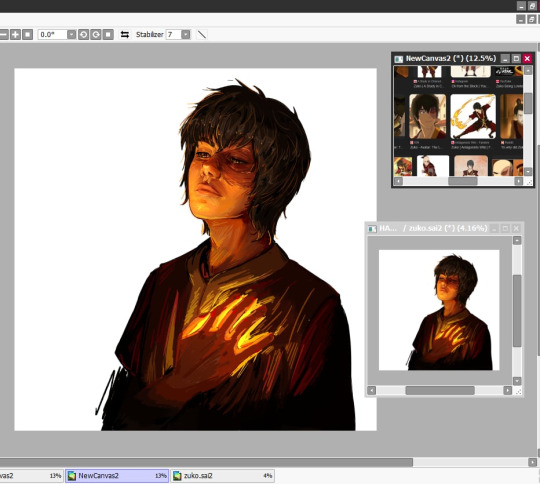Click the left arrow in NewCanvas2 floating window
This screenshot has height=484, width=540.
398,181
